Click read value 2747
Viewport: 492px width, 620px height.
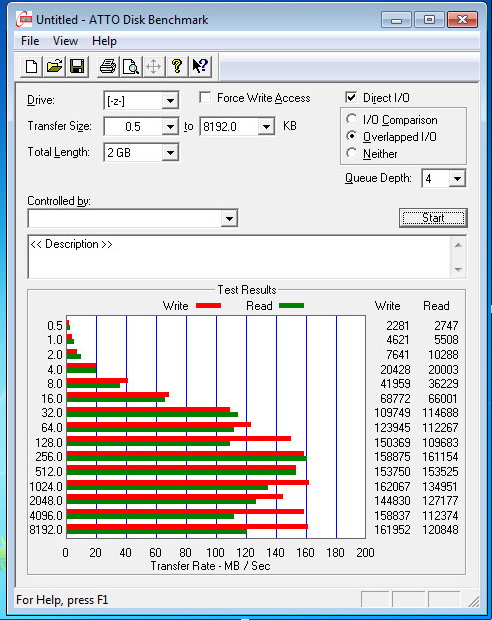click(446, 325)
